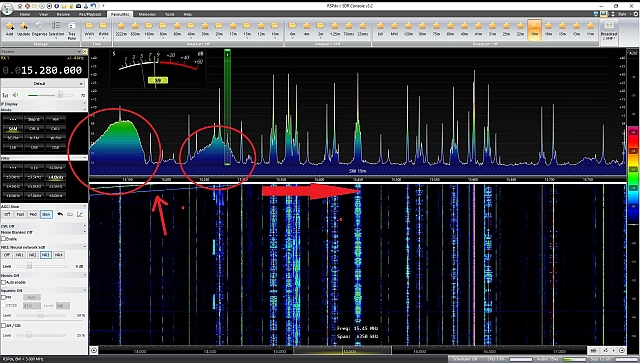Viewport: 640px width, 363px height.
Task: Tick the Squelch FM checkbox
Action: [4, 297]
